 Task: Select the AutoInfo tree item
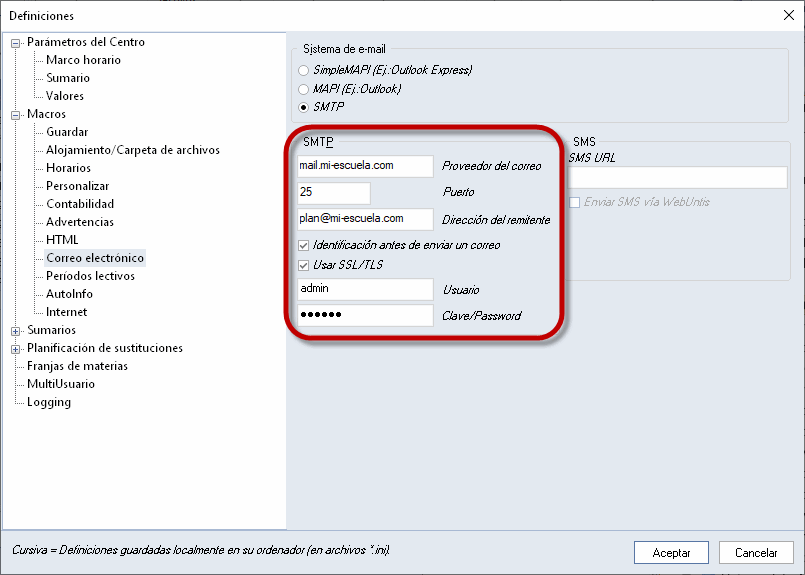point(69,294)
